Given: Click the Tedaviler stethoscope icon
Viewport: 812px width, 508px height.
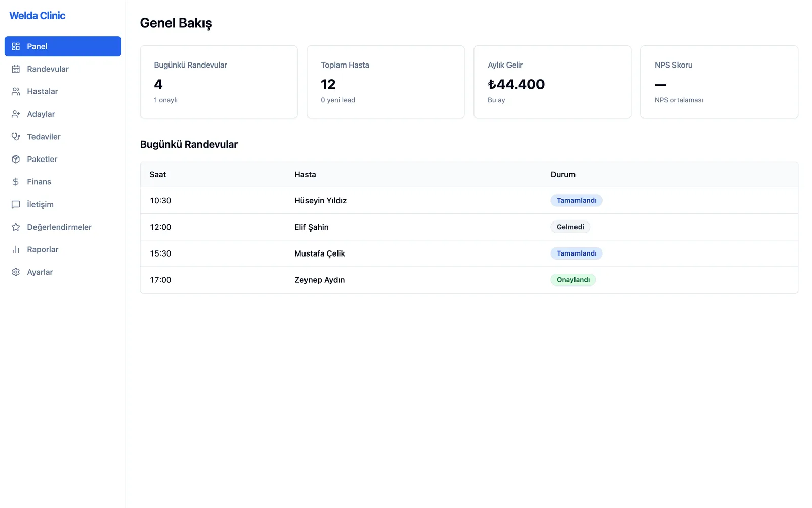Looking at the screenshot, I should click(16, 137).
